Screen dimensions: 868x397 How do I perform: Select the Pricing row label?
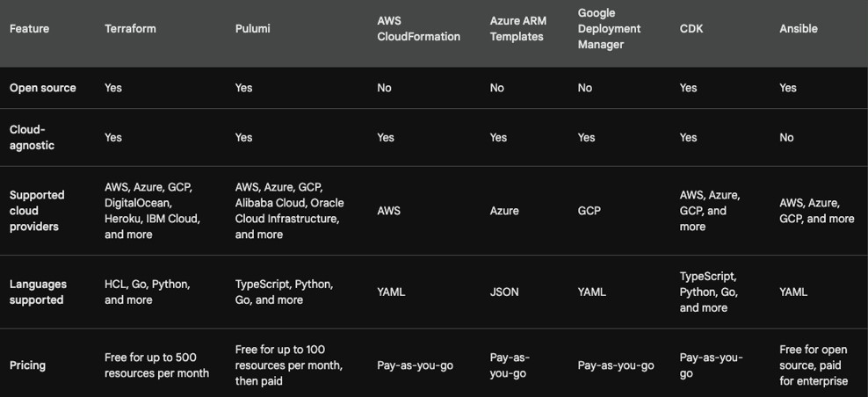pos(27,365)
